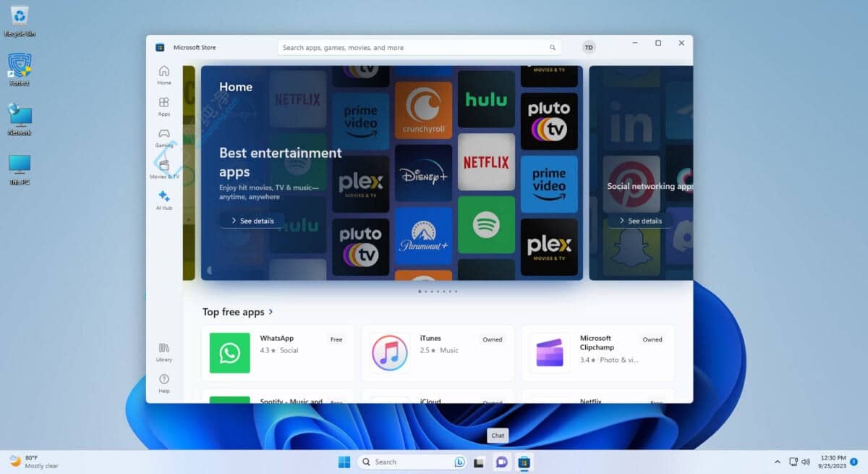
Task: Open Chat from the taskbar
Action: click(501, 462)
